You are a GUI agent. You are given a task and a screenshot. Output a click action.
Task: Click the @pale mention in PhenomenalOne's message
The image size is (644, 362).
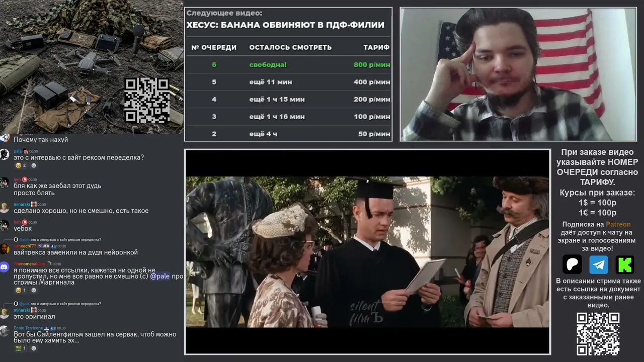160,276
